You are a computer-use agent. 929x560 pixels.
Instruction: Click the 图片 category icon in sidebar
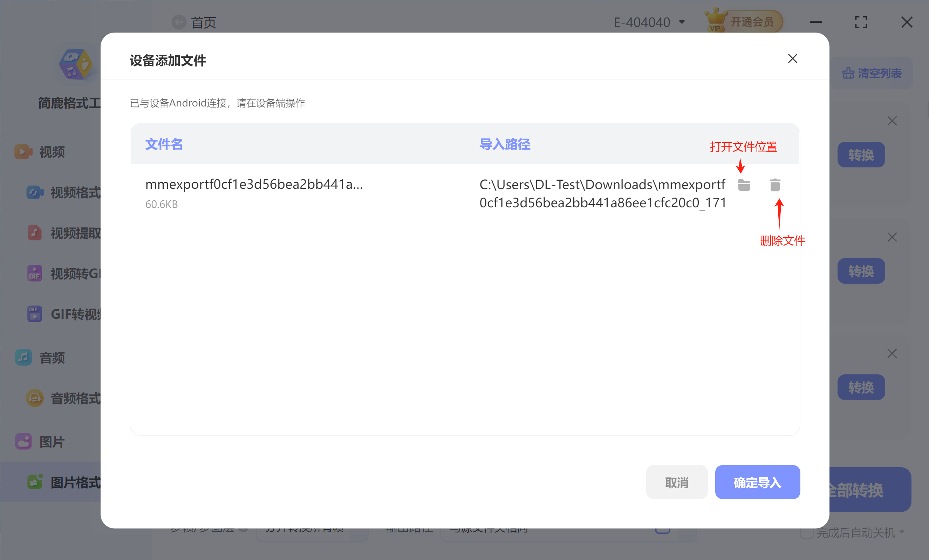click(x=23, y=441)
